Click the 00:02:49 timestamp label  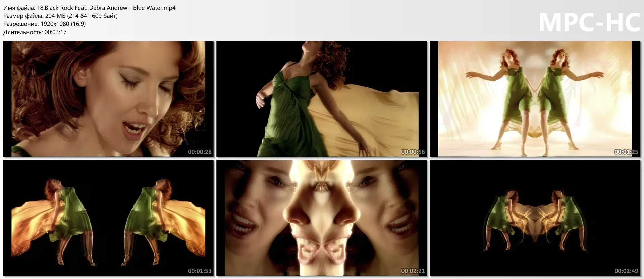point(626,271)
